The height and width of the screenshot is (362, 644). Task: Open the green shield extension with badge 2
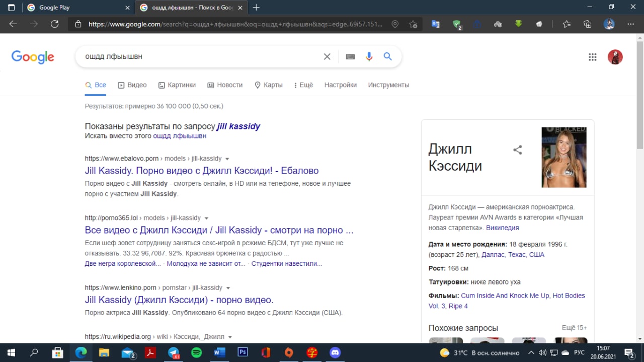[x=457, y=24]
